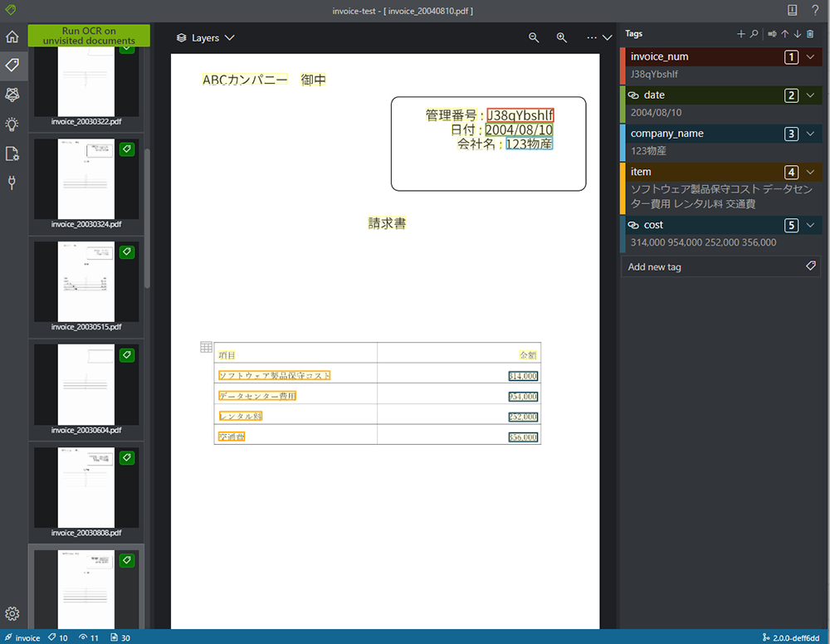The width and height of the screenshot is (830, 644).
Task: Click tagged badge on invoice_20030324.pdf thumbnail
Action: 127,149
